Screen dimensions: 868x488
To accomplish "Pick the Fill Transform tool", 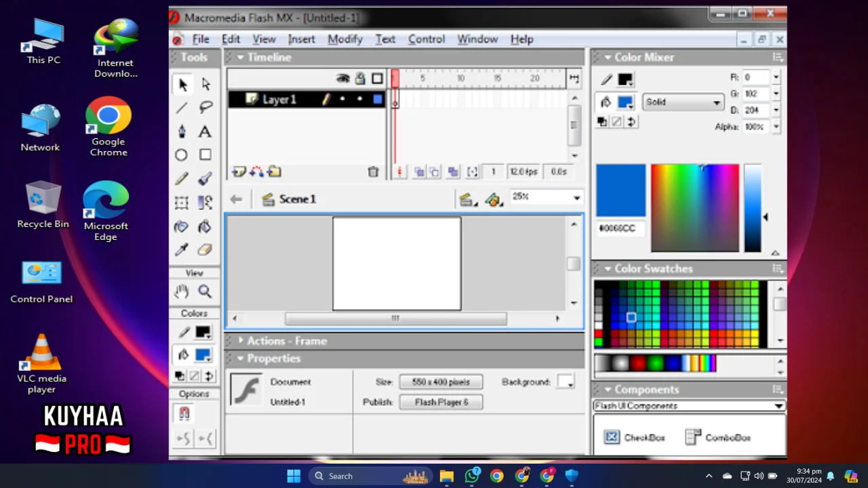I will coord(205,203).
